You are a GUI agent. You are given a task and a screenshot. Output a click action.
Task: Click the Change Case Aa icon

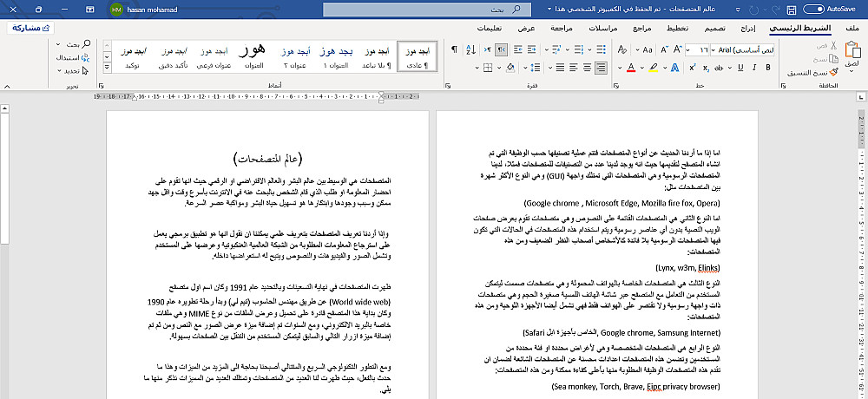(648, 49)
